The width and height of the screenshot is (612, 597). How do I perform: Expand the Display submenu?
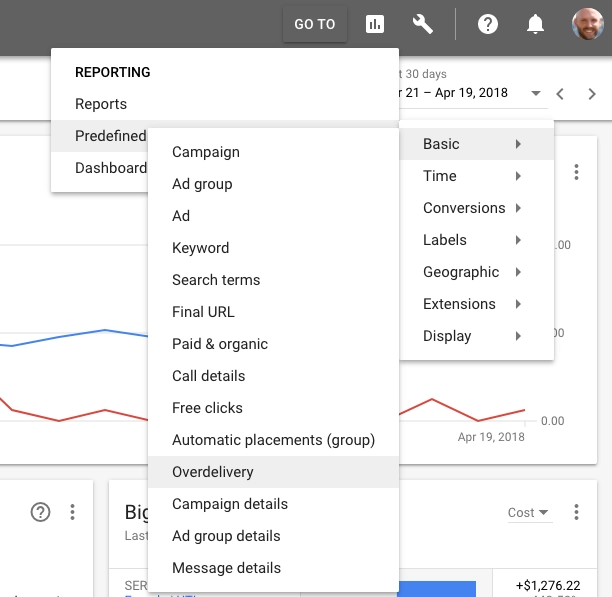pyautogui.click(x=476, y=336)
